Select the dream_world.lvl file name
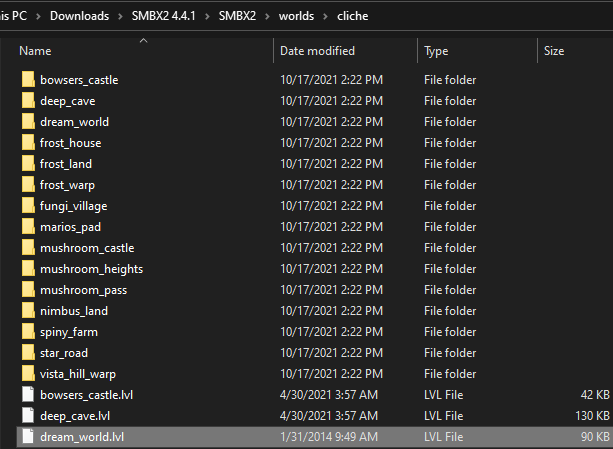 pyautogui.click(x=82, y=437)
